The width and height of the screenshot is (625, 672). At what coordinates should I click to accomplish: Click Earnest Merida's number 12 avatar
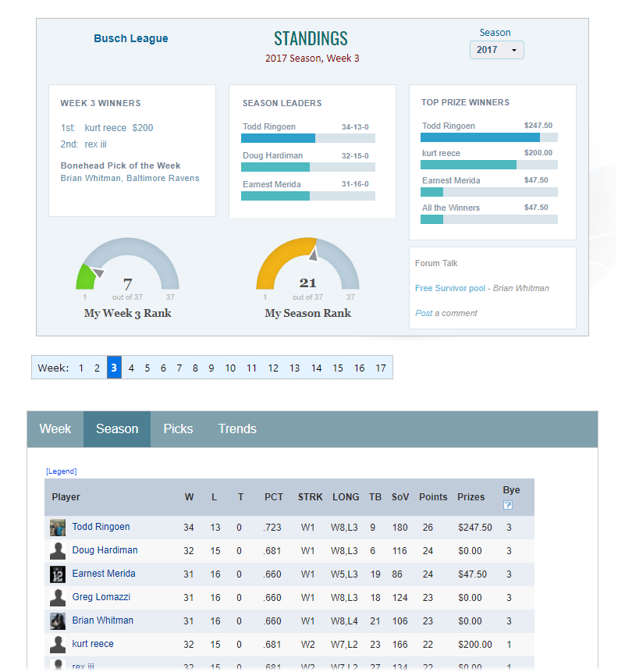[x=58, y=574]
